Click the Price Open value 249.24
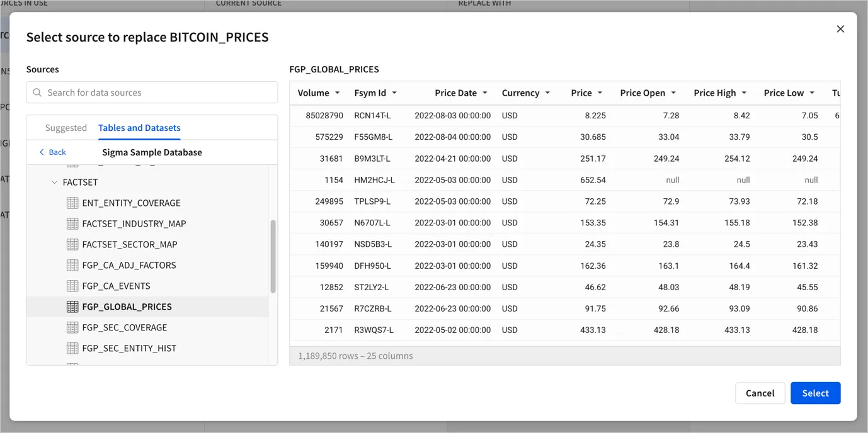868x433 pixels. click(666, 159)
